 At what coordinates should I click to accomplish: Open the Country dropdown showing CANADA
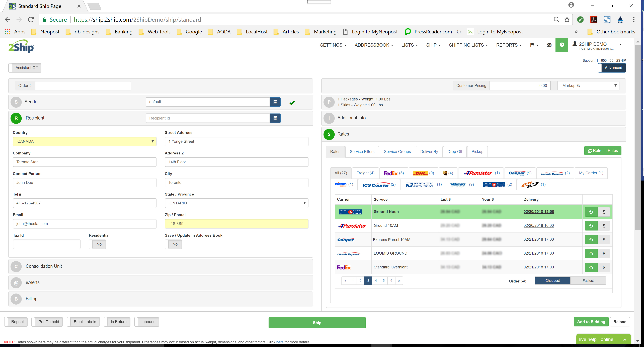pyautogui.click(x=85, y=141)
